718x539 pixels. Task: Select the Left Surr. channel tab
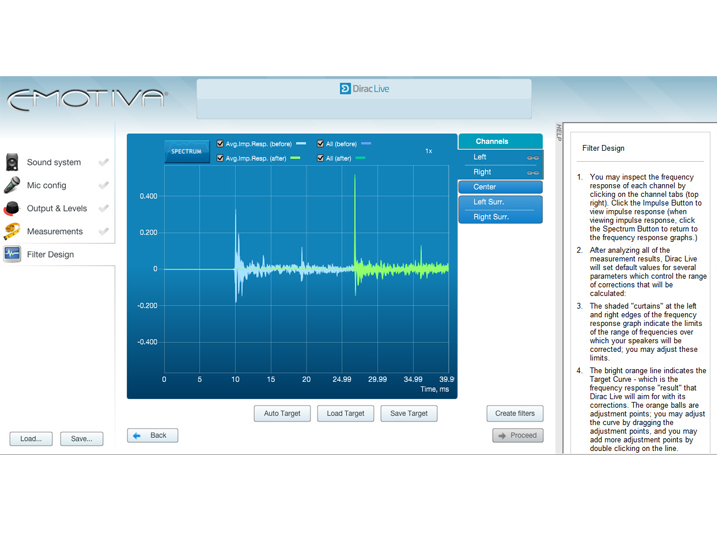tap(500, 202)
